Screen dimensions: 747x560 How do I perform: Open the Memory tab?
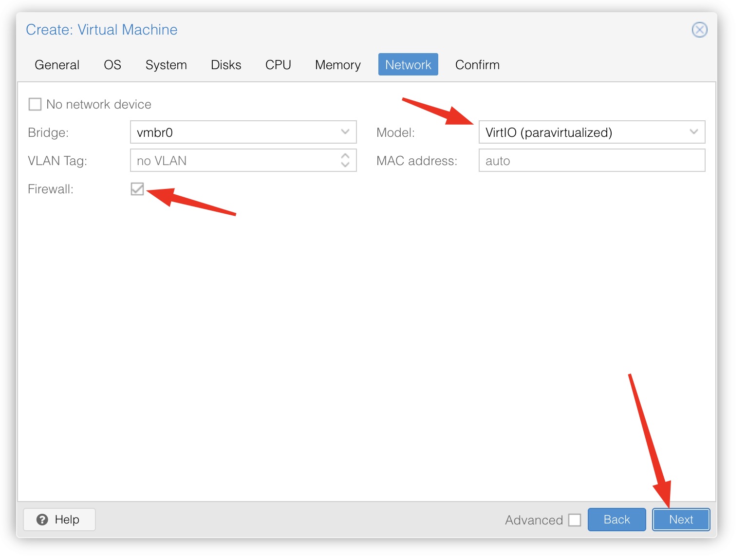pos(337,65)
